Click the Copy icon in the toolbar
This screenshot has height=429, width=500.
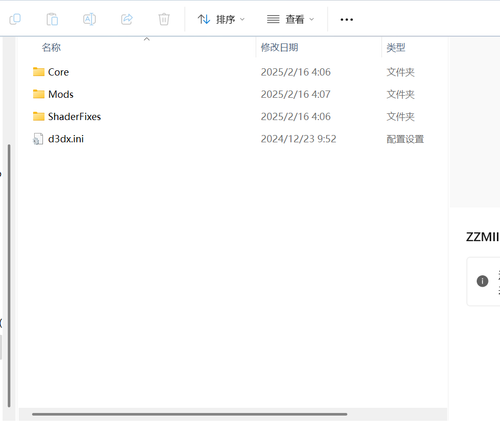(x=15, y=19)
